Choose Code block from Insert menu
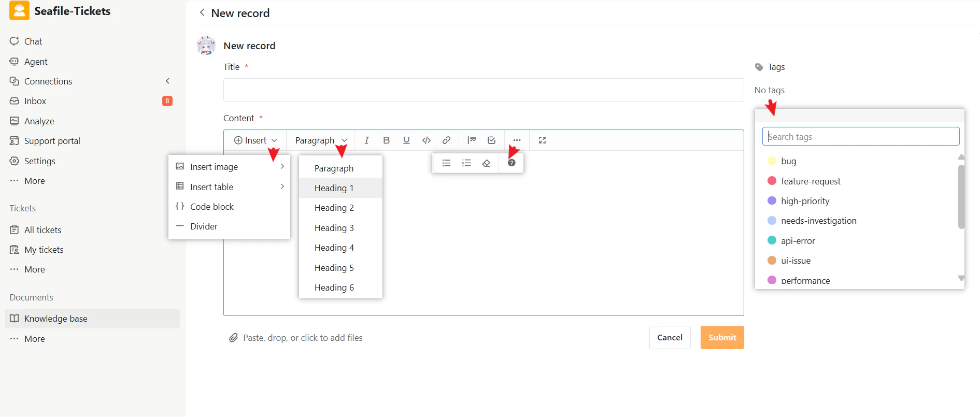The width and height of the screenshot is (980, 417). [229, 207]
